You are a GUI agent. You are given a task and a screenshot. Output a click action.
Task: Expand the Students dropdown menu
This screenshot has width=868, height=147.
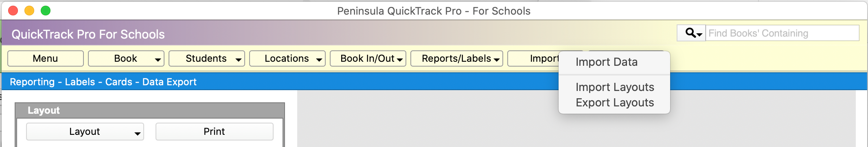tap(207, 58)
